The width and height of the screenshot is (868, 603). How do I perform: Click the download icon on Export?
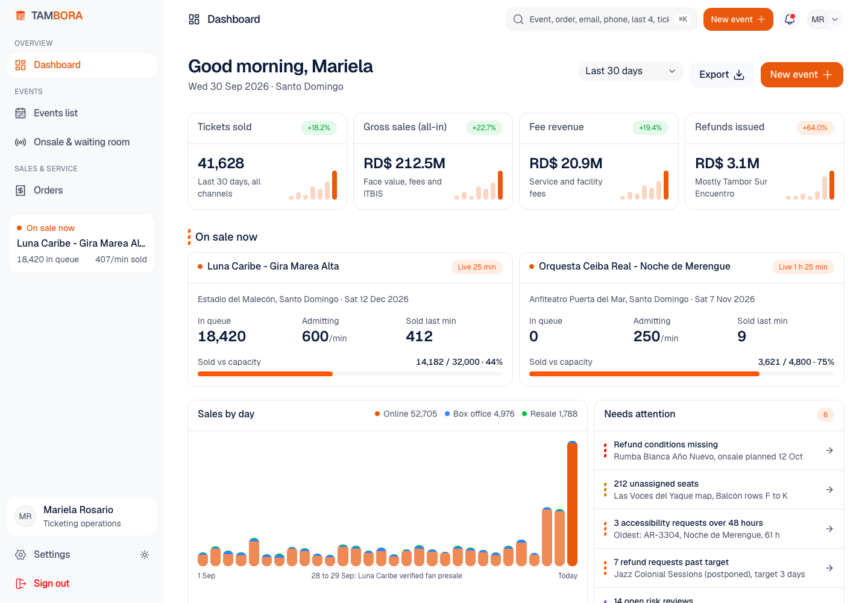point(740,75)
